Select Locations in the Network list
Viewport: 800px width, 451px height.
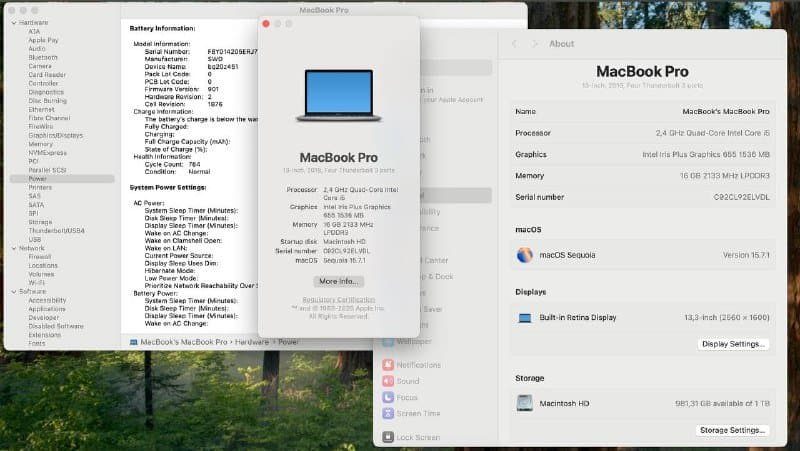[x=43, y=265]
